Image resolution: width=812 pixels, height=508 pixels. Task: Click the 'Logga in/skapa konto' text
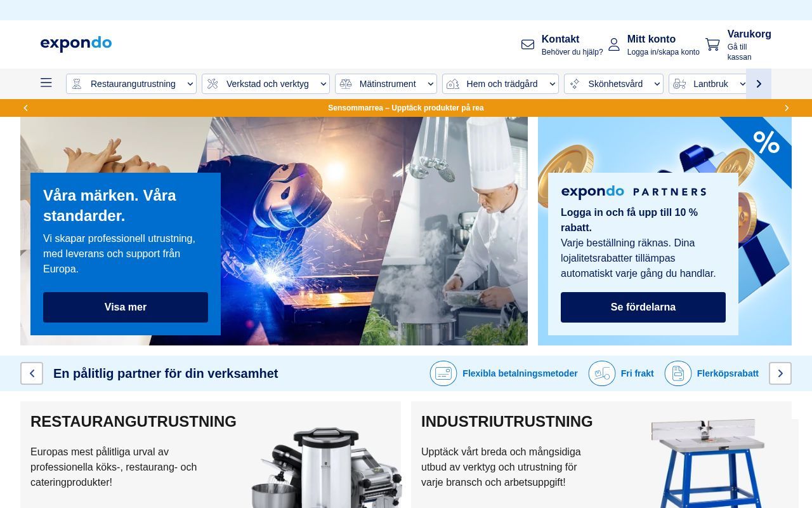tap(664, 52)
